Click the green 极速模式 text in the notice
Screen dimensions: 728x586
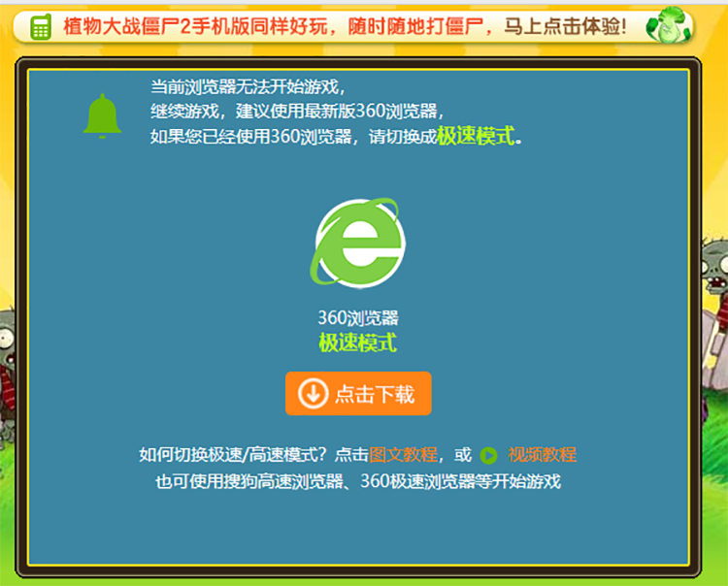point(476,136)
